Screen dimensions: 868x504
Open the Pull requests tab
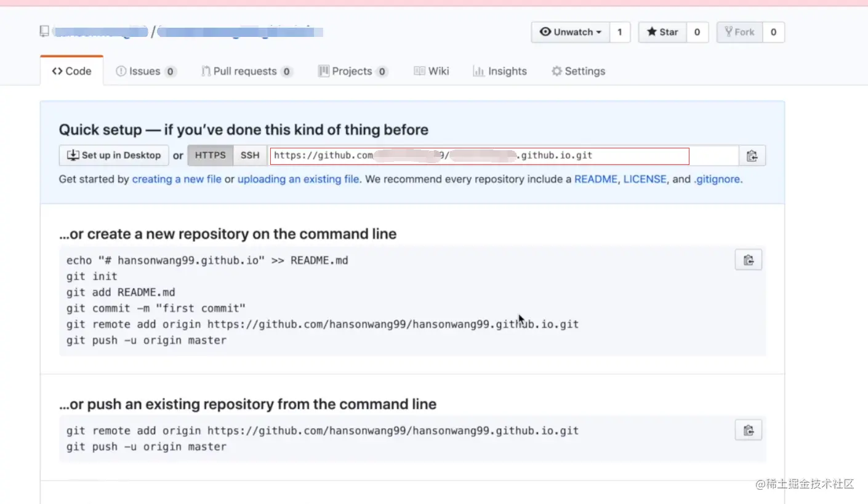point(247,71)
